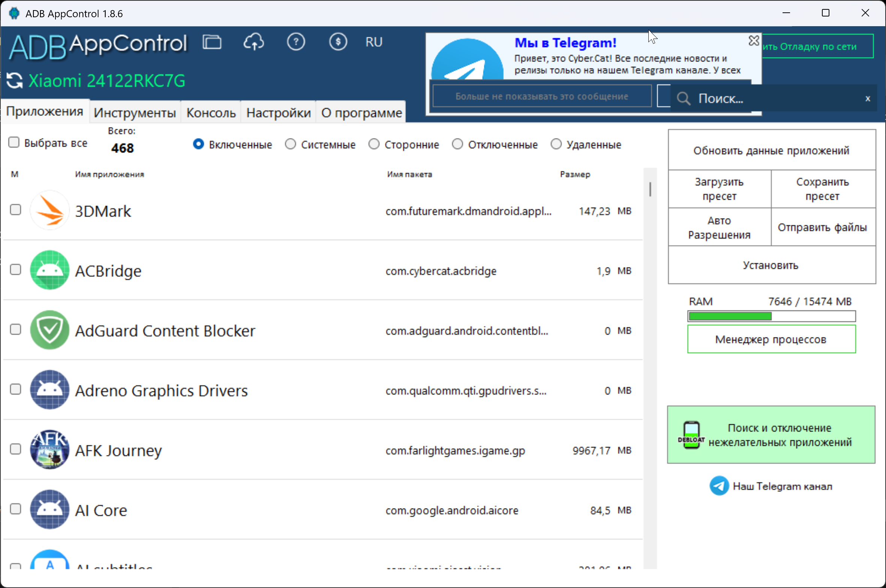Clear the search field with x
The image size is (886, 588).
868,98
